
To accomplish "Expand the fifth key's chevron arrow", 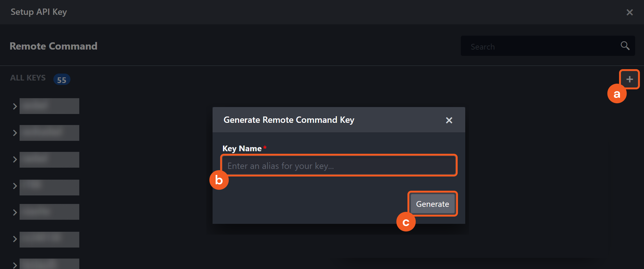I will 15,212.
